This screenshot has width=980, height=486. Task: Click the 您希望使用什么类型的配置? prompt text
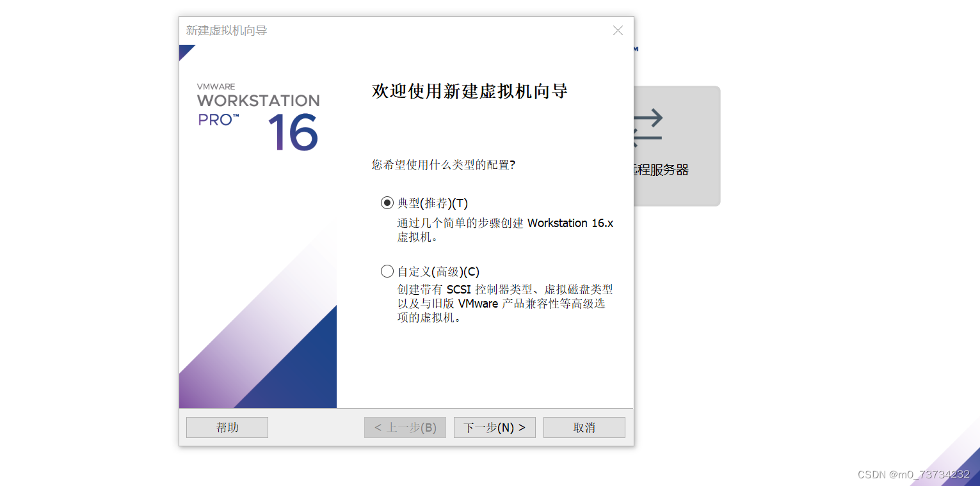pyautogui.click(x=444, y=165)
